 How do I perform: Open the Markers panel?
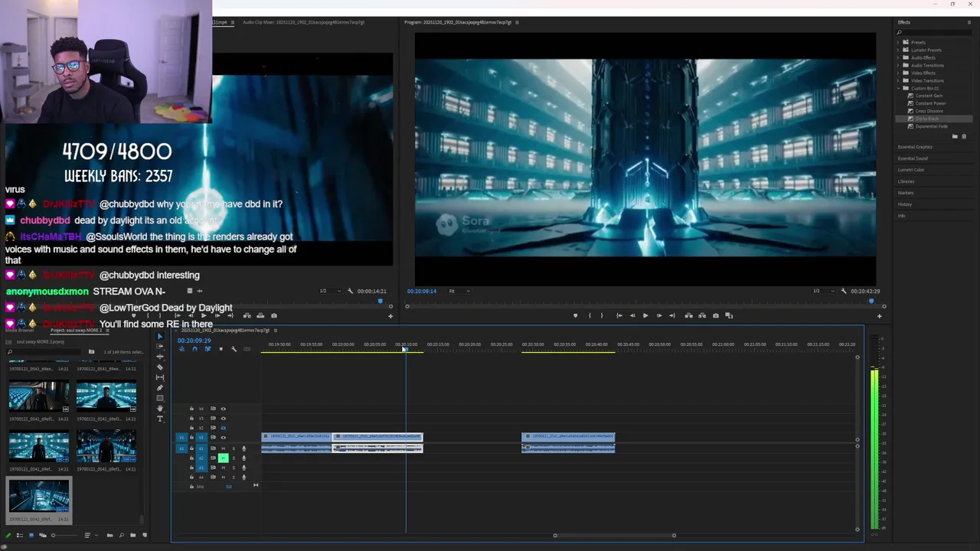(905, 193)
